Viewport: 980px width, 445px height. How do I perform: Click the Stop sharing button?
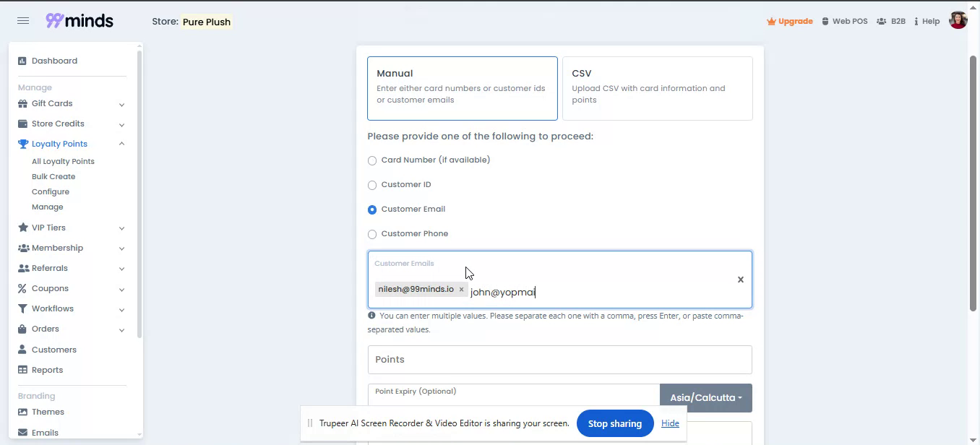point(615,424)
